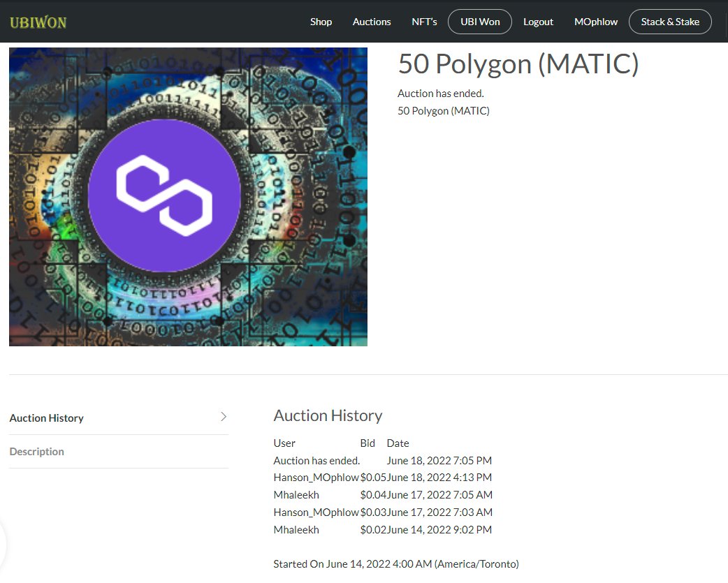
Task: Click 'Auction has ended.' in history table
Action: [316, 461]
